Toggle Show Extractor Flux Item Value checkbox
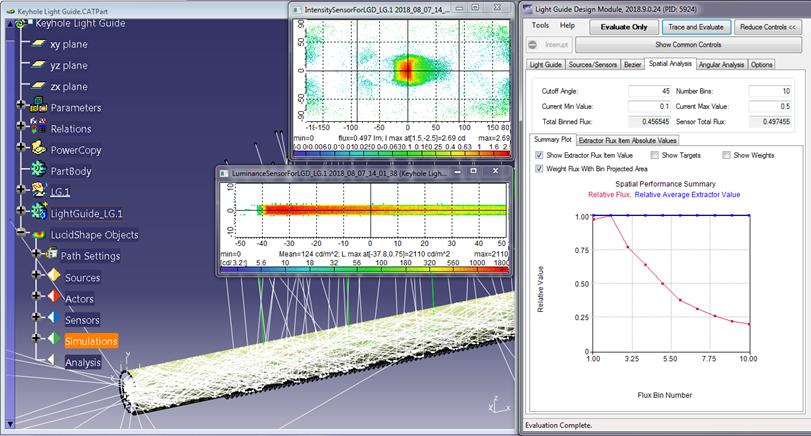The width and height of the screenshot is (811, 436). pos(539,155)
